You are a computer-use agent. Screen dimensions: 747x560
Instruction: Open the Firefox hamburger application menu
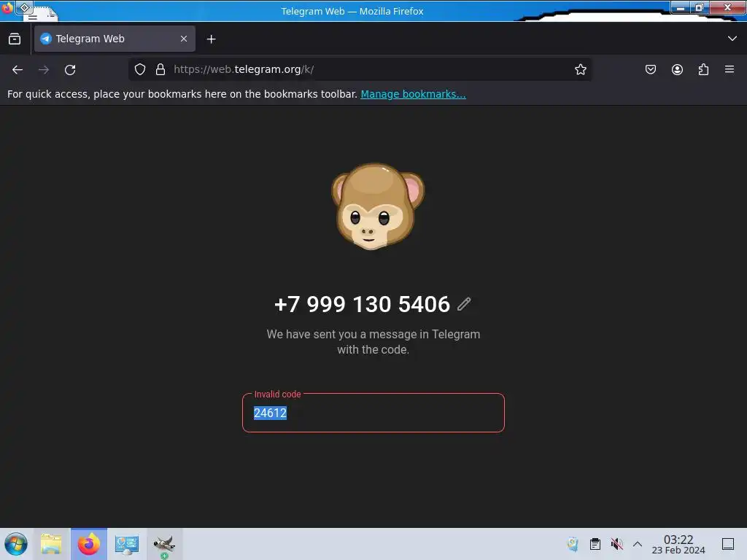[x=729, y=69]
